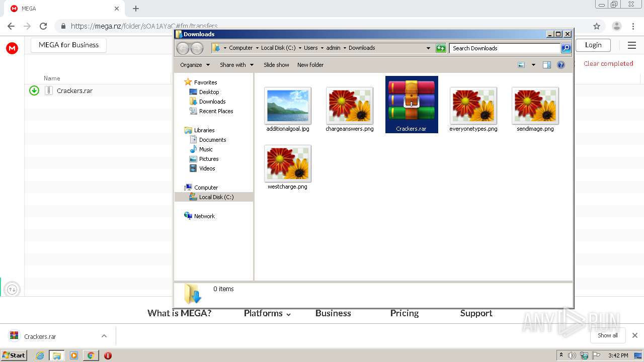Click the Login button on MEGA
The image size is (644, 362).
(593, 45)
